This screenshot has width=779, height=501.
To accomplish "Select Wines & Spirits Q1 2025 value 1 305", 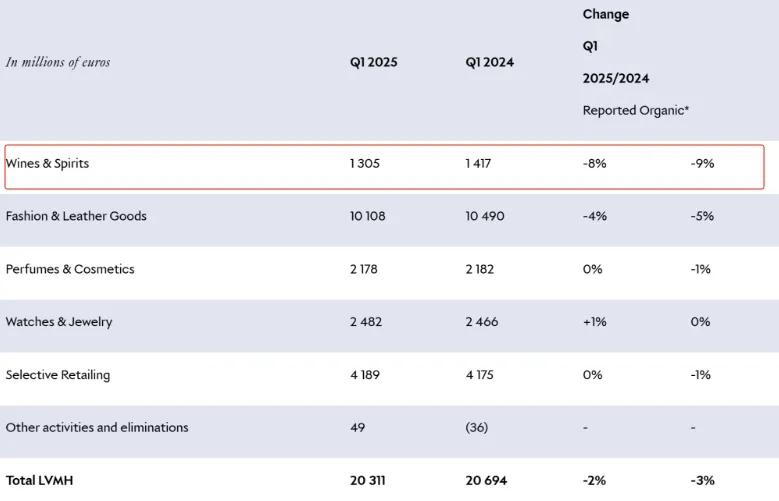I will (365, 163).
